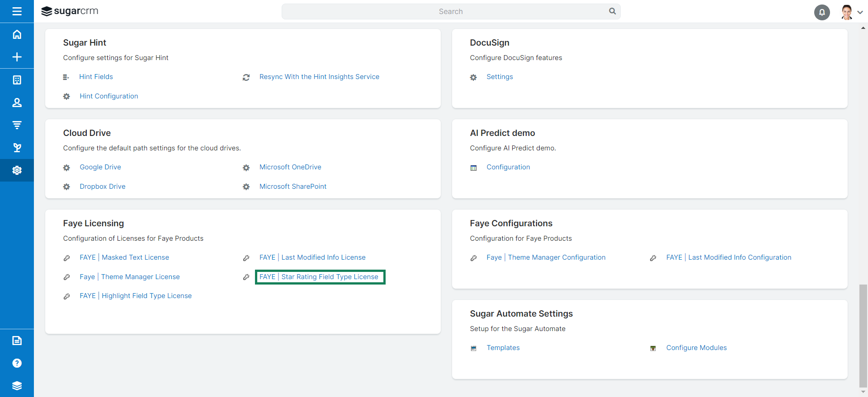The image size is (868, 397).
Task: Click gear icon beside DocuSign Settings
Action: coord(473,77)
